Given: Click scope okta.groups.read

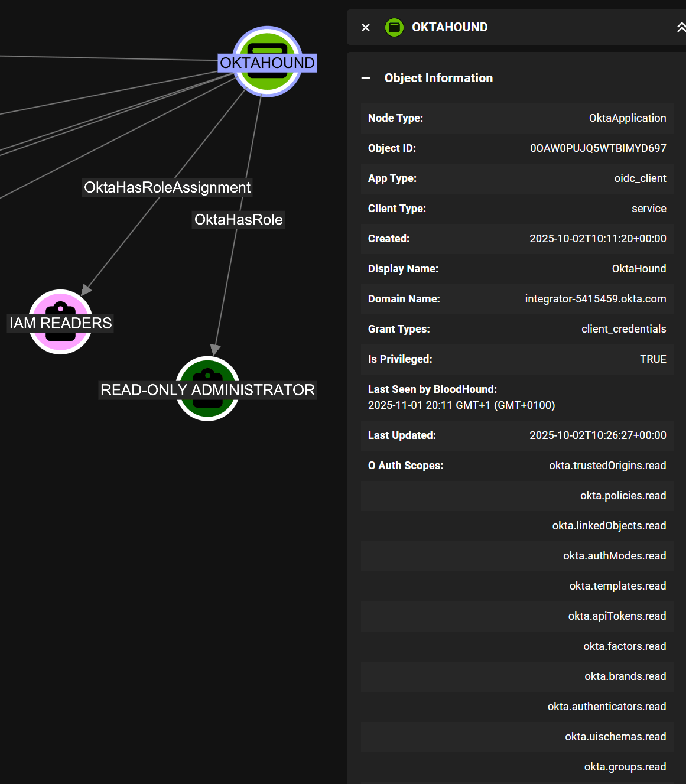Looking at the screenshot, I should click(x=625, y=767).
